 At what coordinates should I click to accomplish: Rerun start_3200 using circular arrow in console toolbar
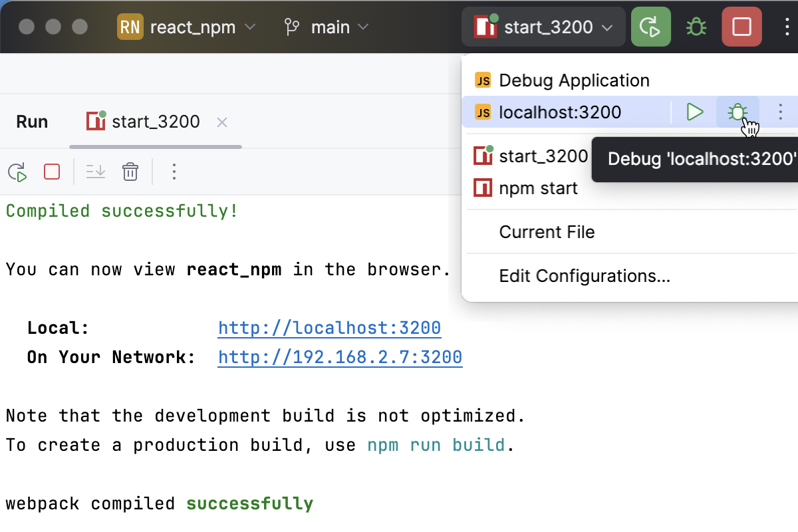click(17, 172)
